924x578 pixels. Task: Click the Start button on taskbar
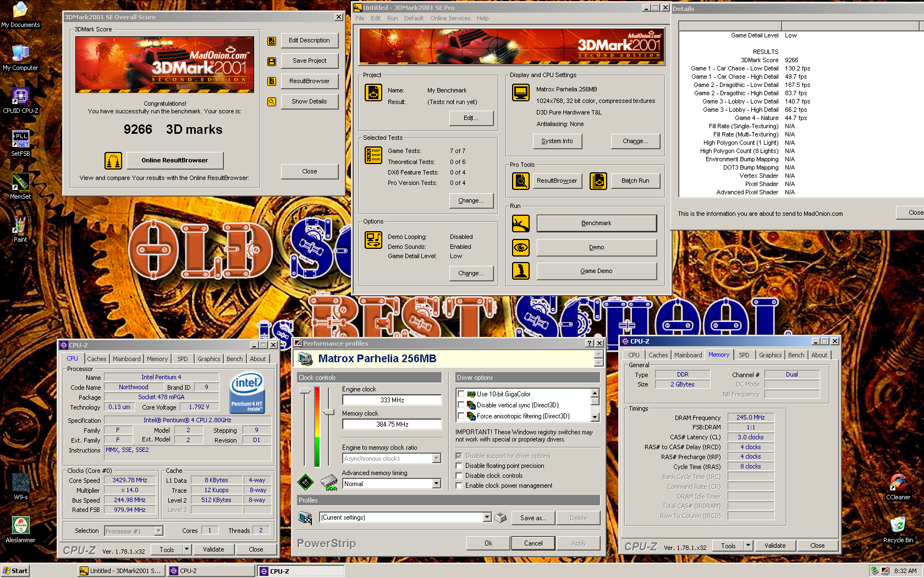pos(15,571)
